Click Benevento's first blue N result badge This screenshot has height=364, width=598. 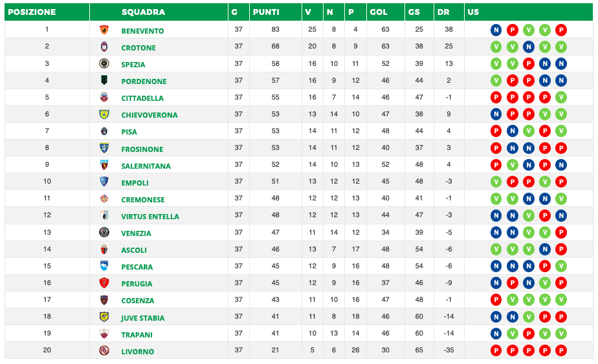[496, 30]
